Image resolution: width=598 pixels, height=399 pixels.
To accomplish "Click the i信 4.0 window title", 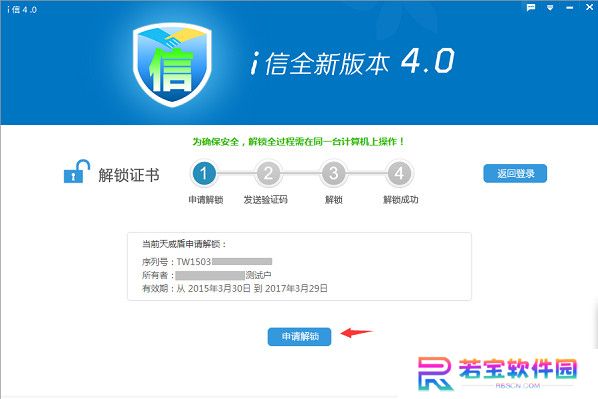I will (x=22, y=10).
